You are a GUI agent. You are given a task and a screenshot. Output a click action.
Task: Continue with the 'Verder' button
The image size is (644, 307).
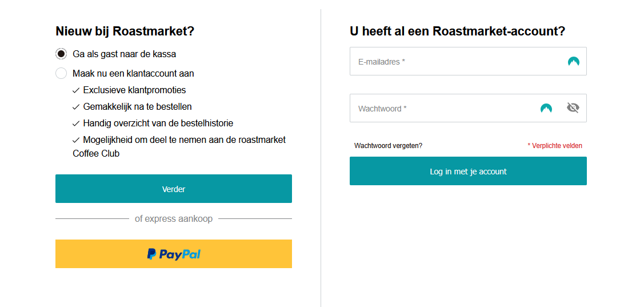174,189
